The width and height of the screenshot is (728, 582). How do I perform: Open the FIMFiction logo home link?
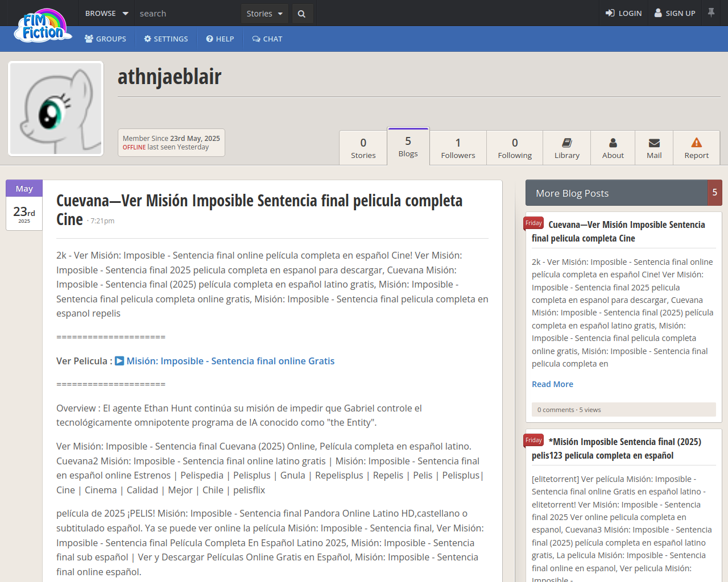[x=43, y=26]
